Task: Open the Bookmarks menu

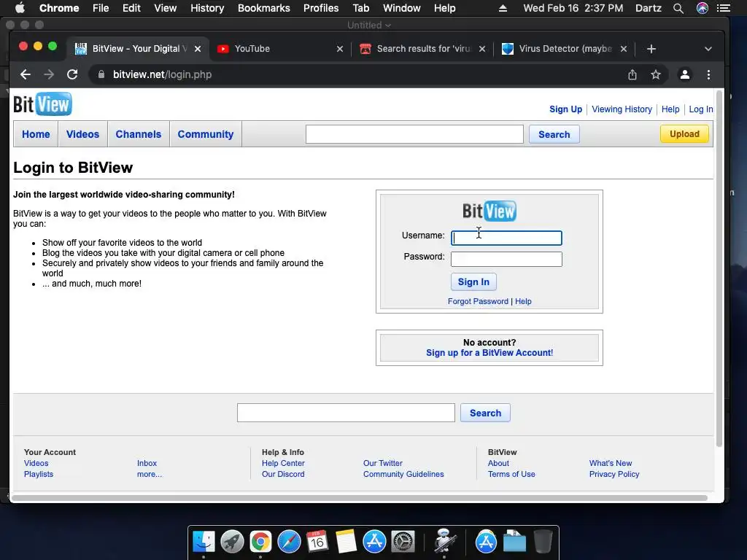Action: pyautogui.click(x=264, y=8)
